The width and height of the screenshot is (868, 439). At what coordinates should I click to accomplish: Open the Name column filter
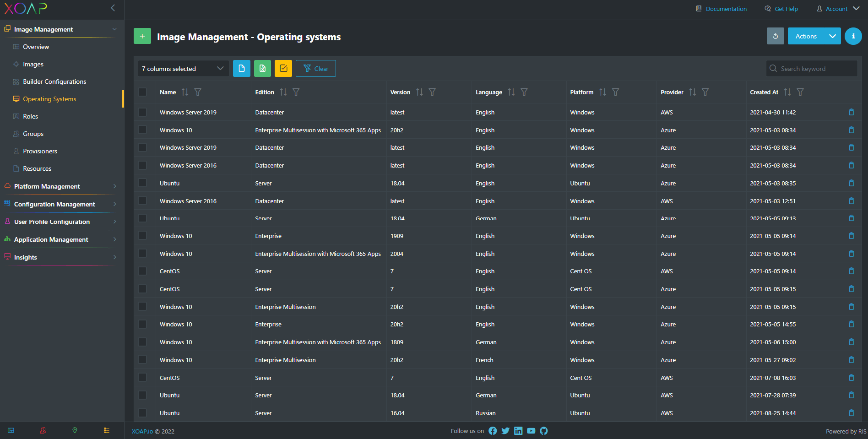click(x=198, y=92)
